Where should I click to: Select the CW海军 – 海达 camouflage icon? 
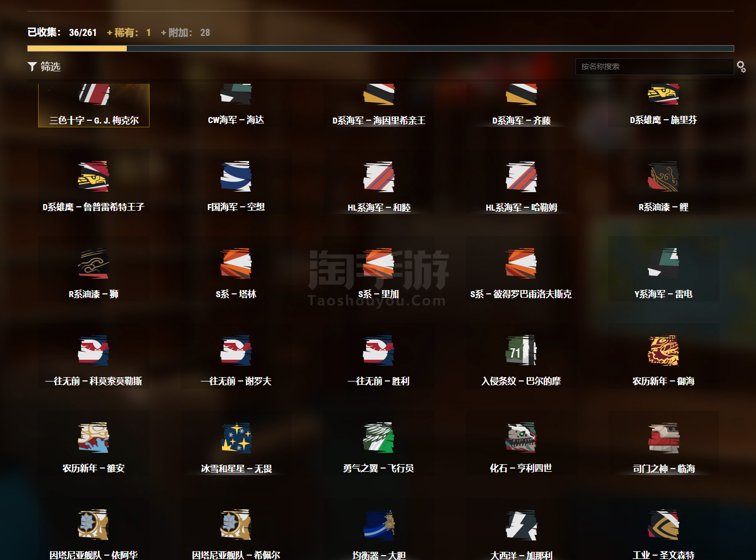236,95
